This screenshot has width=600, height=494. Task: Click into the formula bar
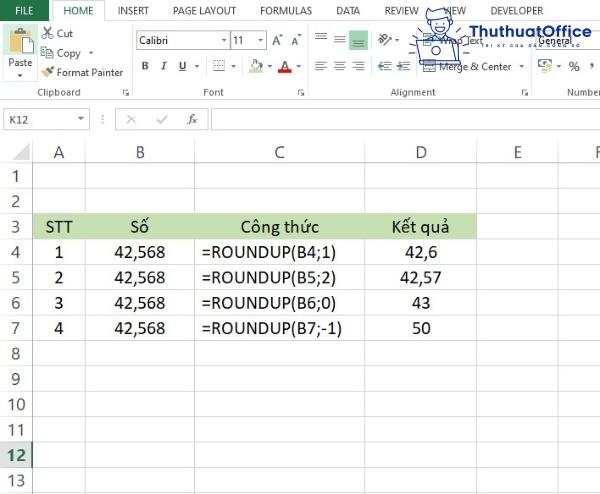[x=406, y=119]
